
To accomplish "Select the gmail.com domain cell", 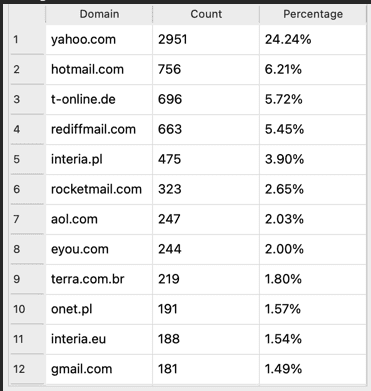I will tap(99, 369).
